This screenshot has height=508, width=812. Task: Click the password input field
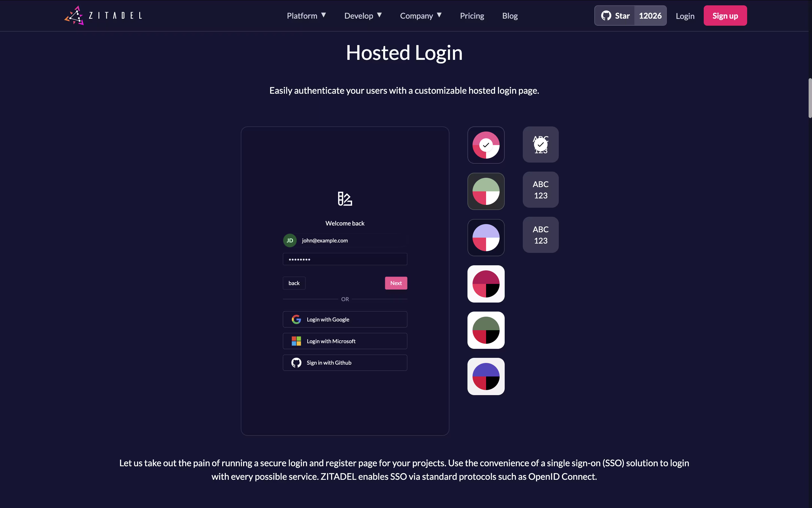pos(345,259)
